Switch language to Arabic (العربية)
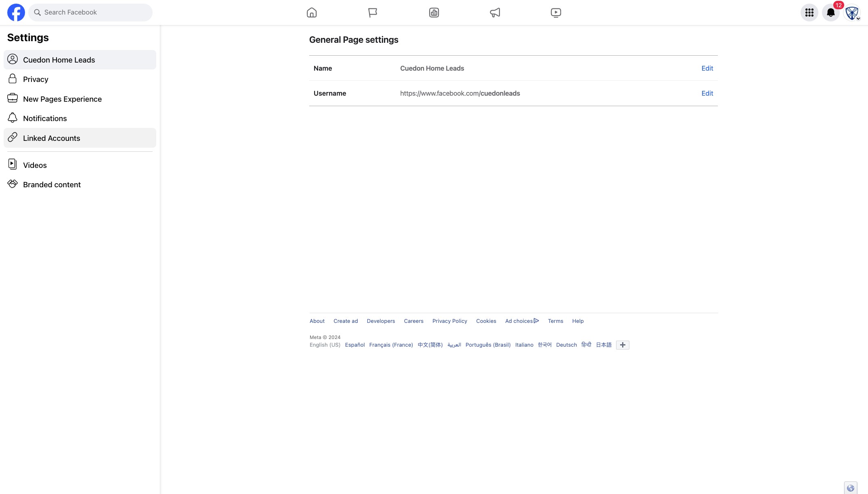The height and width of the screenshot is (494, 868). (454, 345)
